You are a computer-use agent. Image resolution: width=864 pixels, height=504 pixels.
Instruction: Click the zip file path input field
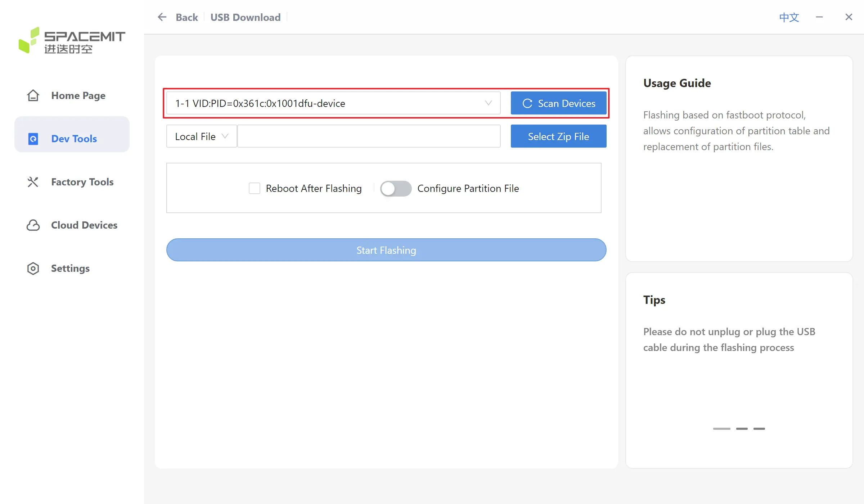pos(369,136)
